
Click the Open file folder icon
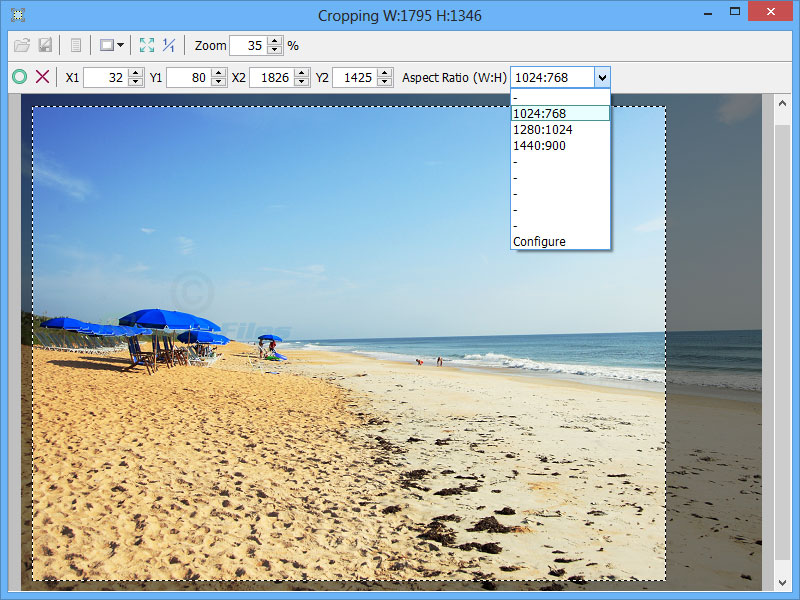pyautogui.click(x=23, y=45)
